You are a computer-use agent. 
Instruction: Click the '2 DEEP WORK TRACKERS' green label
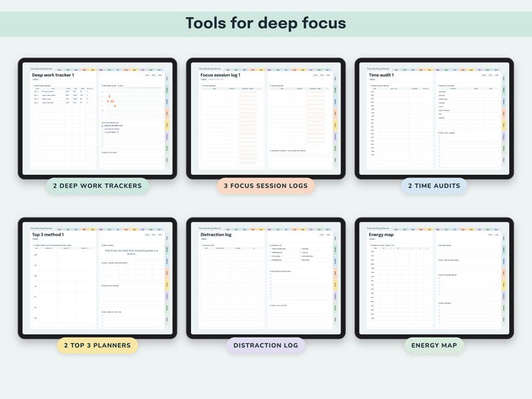tap(97, 186)
